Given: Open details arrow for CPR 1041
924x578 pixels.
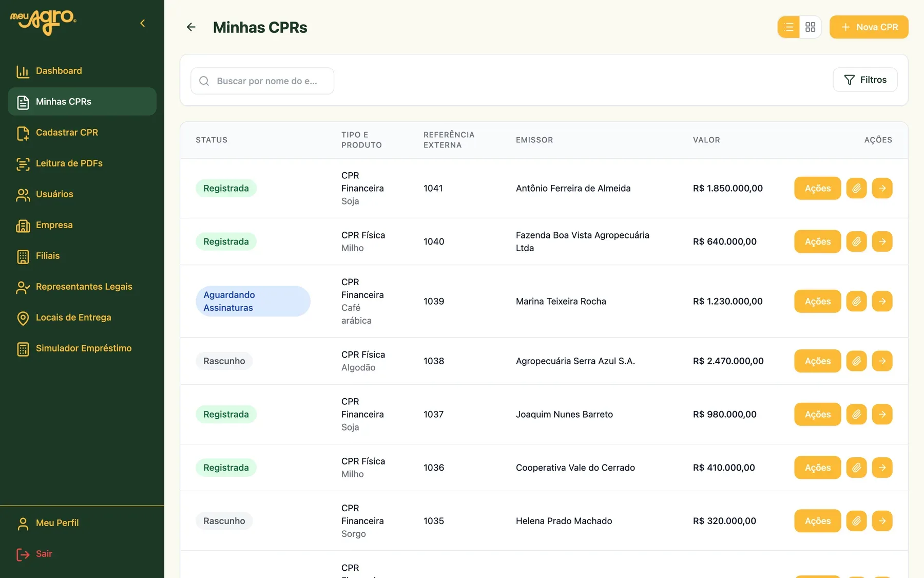Looking at the screenshot, I should pyautogui.click(x=882, y=188).
